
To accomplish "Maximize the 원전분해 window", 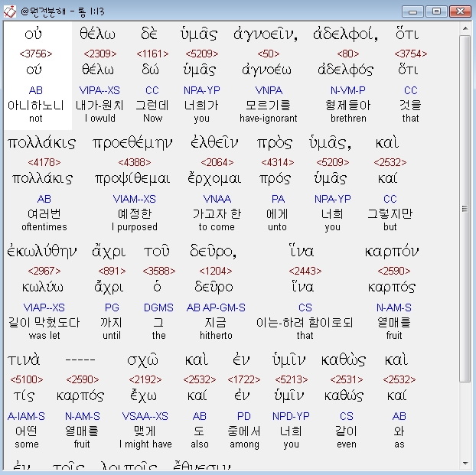I will [x=436, y=11].
